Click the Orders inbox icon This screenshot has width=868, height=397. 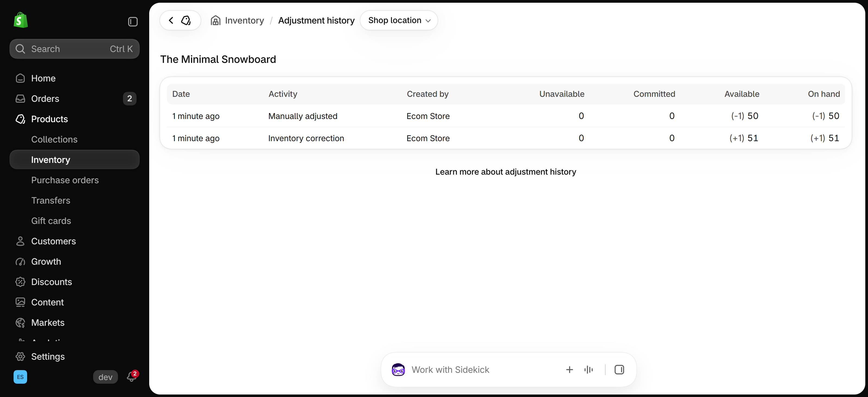(20, 99)
